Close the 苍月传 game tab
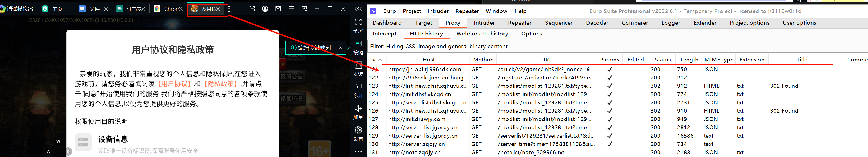Image resolution: width=868 pixels, height=157 pixels. pos(218,9)
